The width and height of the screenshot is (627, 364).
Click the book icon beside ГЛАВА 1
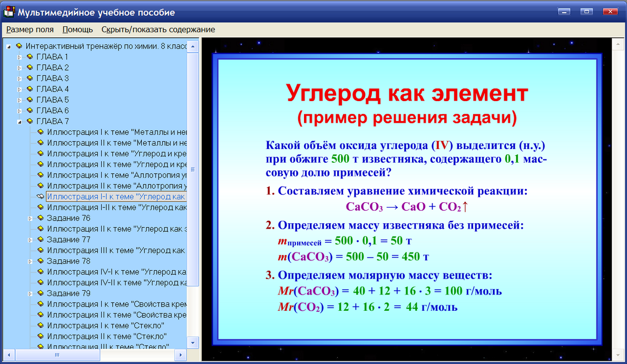pyautogui.click(x=30, y=56)
